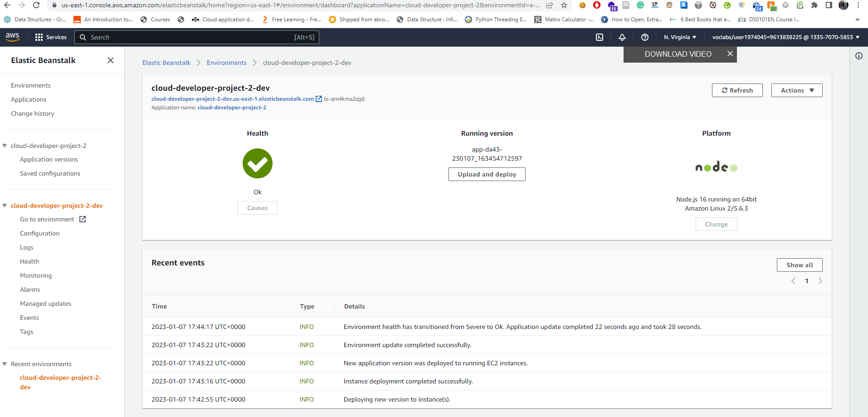Go to next events page arrow
Viewport: 868px width, 417px height.
pos(820,281)
